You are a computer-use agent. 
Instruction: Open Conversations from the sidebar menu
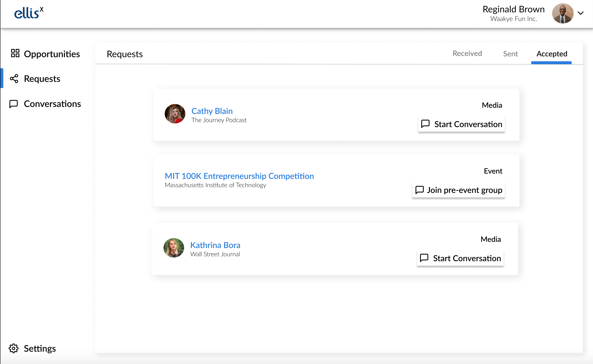point(52,104)
